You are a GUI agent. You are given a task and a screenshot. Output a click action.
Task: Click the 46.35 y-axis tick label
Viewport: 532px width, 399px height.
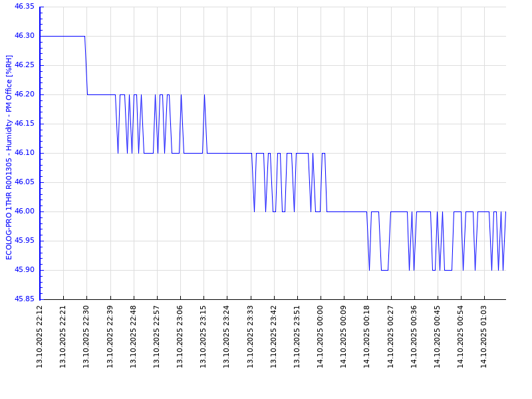coord(24,7)
